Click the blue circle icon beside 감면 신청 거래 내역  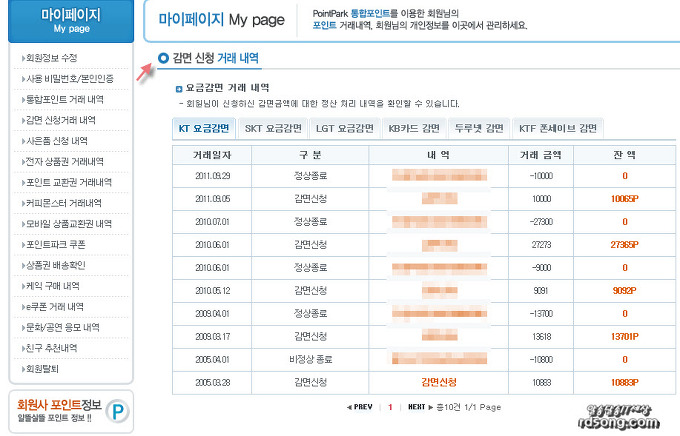164,59
